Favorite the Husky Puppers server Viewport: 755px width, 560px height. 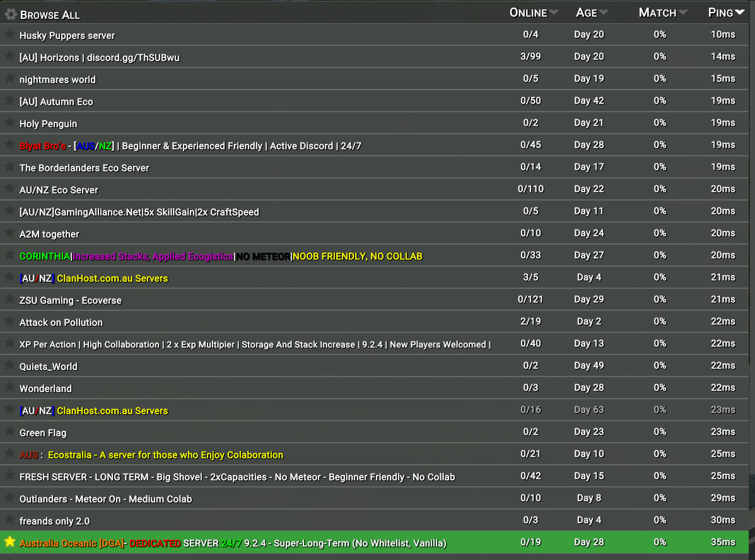click(x=9, y=35)
